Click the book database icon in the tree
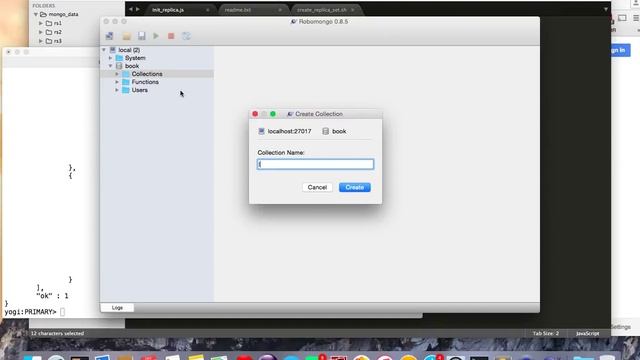640x360 pixels. coord(119,66)
